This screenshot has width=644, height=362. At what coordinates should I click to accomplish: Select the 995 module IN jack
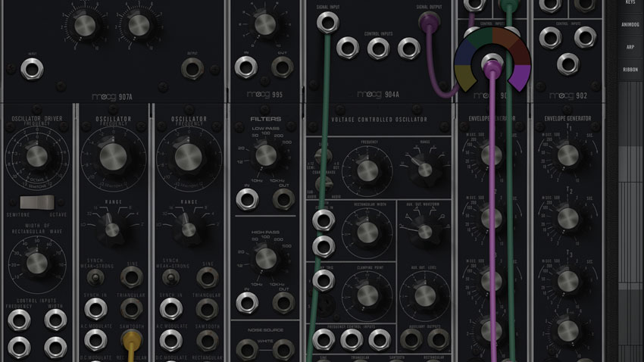(x=246, y=67)
